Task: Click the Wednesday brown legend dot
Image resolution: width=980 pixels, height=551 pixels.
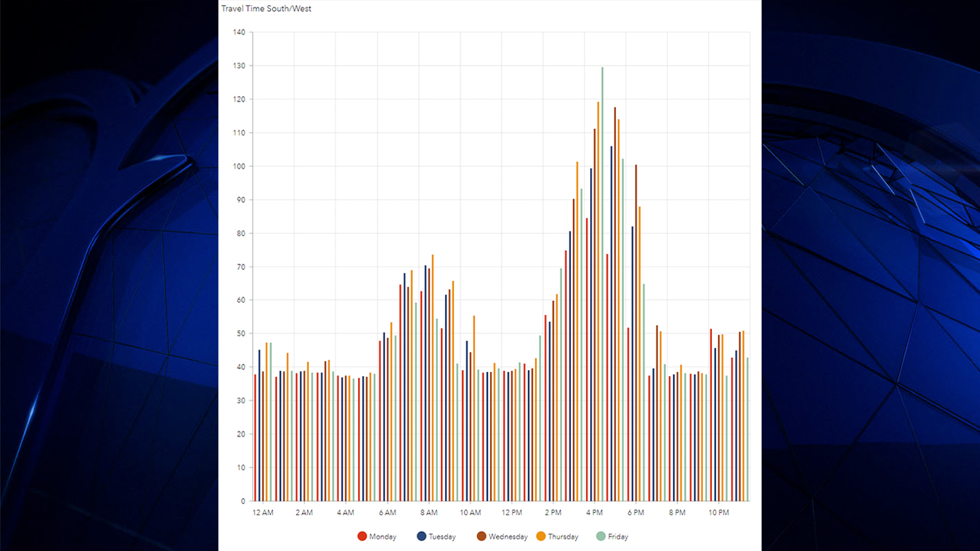Action: (x=481, y=537)
